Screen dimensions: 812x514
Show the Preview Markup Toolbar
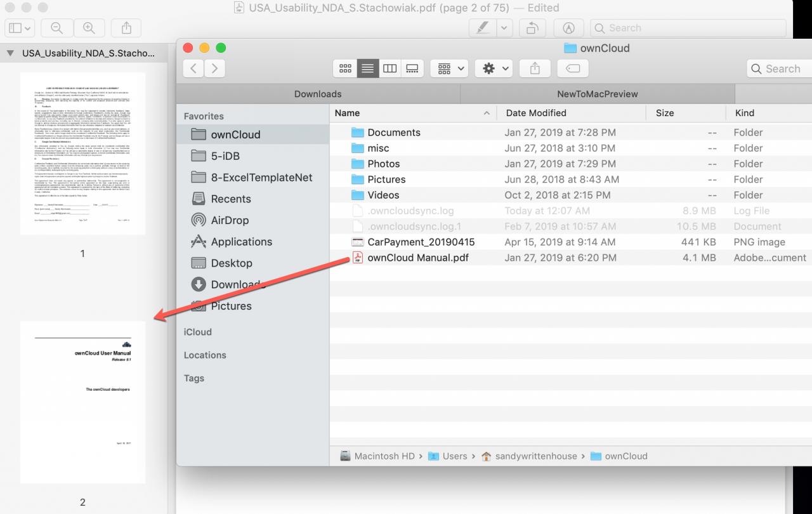(x=568, y=28)
